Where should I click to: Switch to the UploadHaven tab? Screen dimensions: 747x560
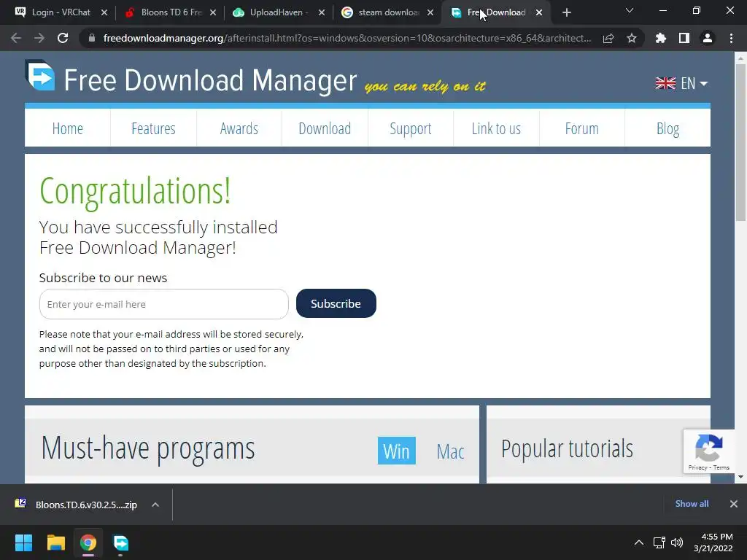tap(279, 12)
